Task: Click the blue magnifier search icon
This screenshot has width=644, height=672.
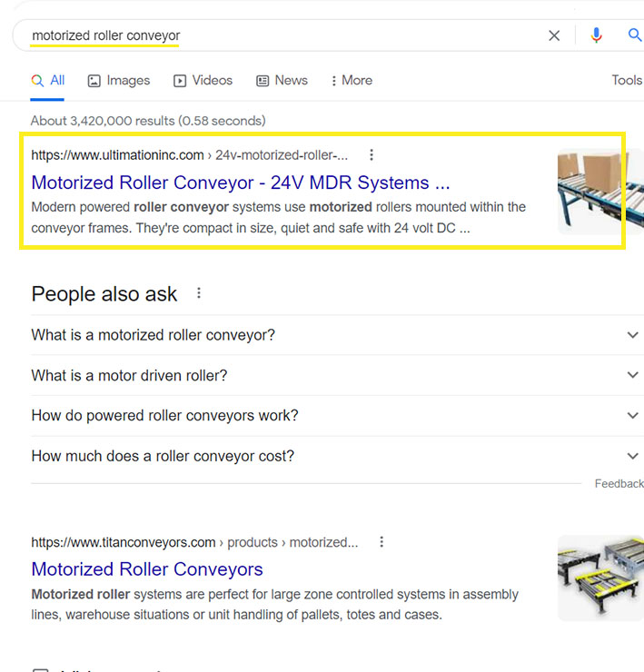Action: tap(635, 35)
